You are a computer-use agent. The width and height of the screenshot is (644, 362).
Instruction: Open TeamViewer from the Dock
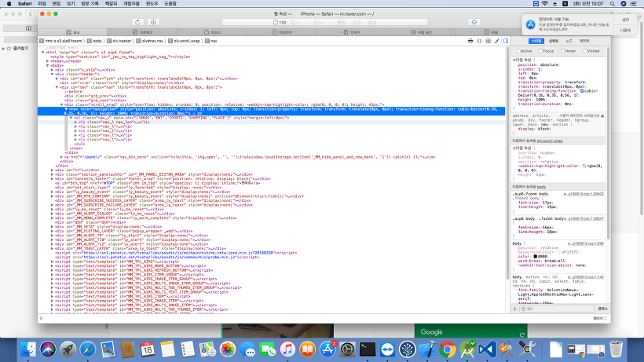pyautogui.click(x=387, y=349)
